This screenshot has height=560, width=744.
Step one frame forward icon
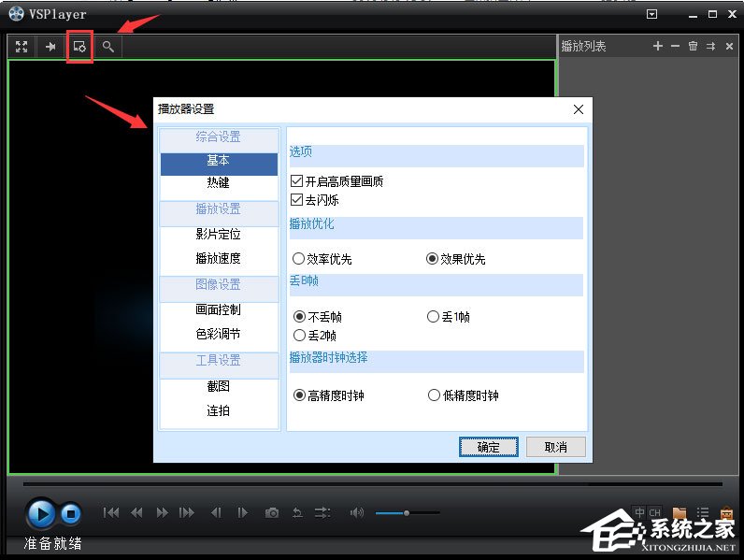click(x=242, y=512)
